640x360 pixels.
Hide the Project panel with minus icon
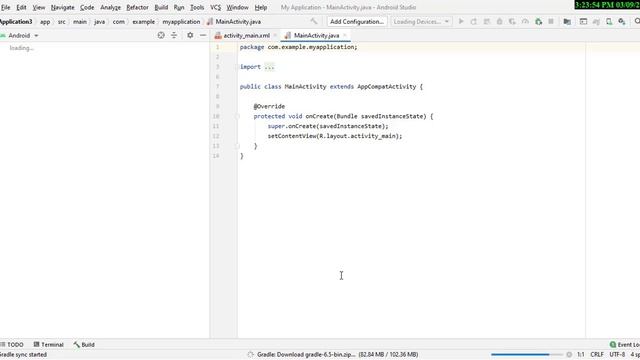[x=203, y=36]
